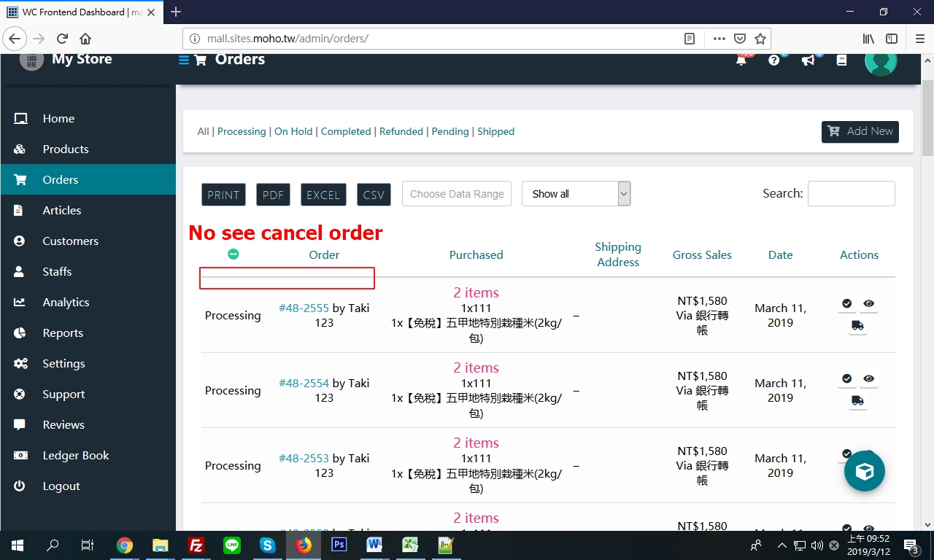This screenshot has width=934, height=560.
Task: Mark order #48-2554 as complete
Action: pyautogui.click(x=846, y=378)
